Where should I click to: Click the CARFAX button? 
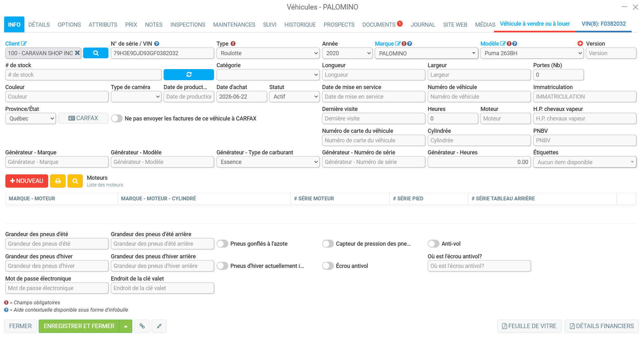[83, 118]
